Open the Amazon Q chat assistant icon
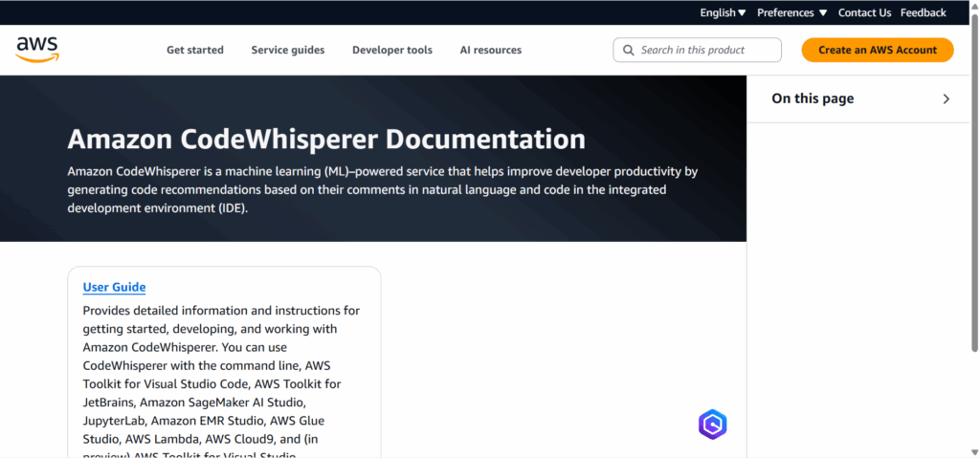This screenshot has height=458, width=980. 712,424
